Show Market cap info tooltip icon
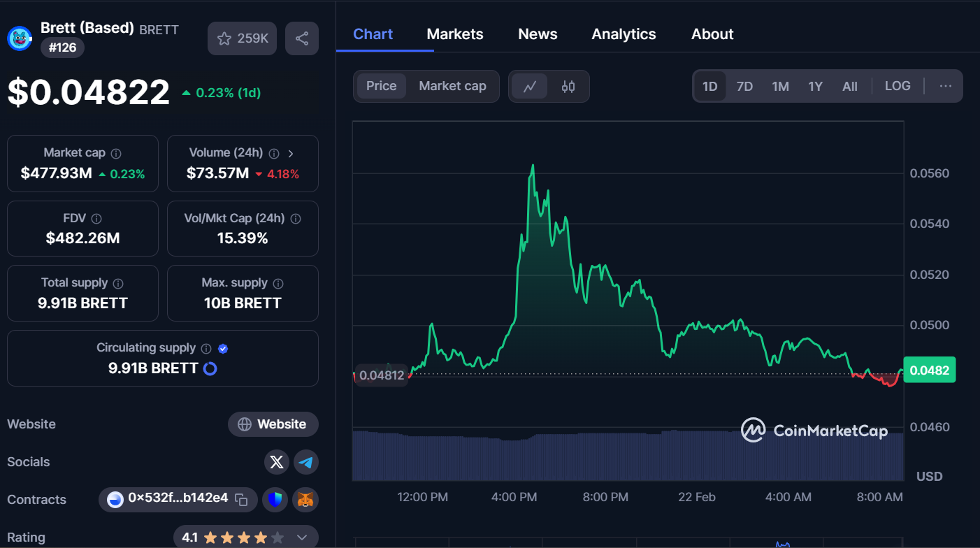 [116, 153]
